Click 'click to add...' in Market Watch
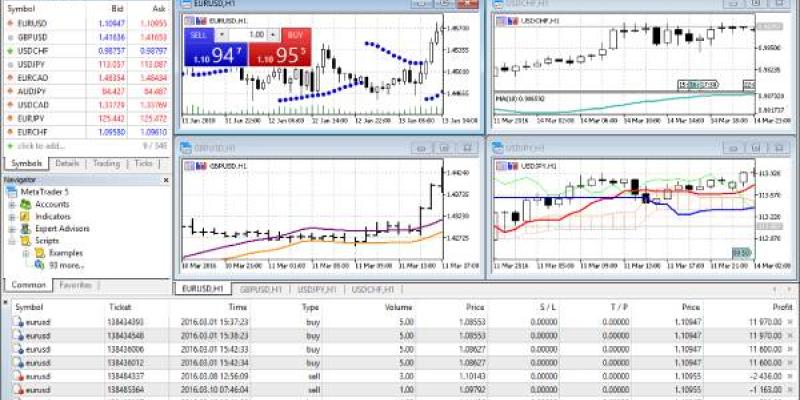Image resolution: width=800 pixels, height=400 pixels. pos(41,146)
